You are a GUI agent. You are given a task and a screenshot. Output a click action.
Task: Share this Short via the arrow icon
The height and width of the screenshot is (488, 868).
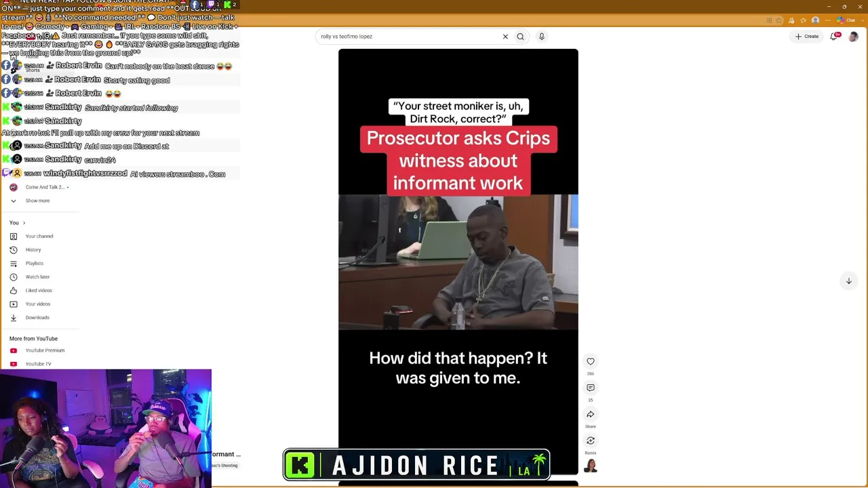click(x=591, y=414)
